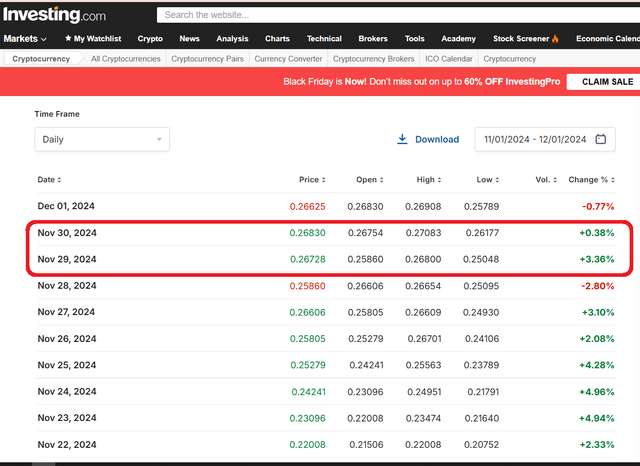The height and width of the screenshot is (466, 640).
Task: Click the high value 0.27083
Action: coord(423,233)
